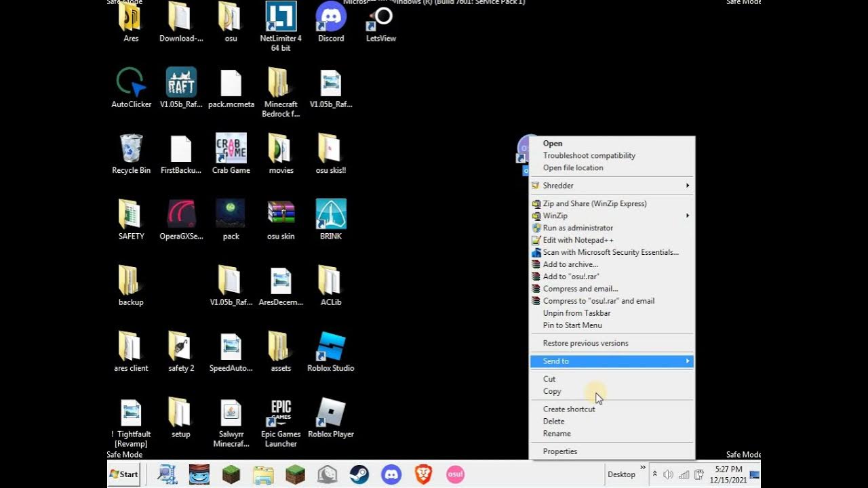Select the OperaGXSe... desktop icon

pyautogui.click(x=181, y=220)
